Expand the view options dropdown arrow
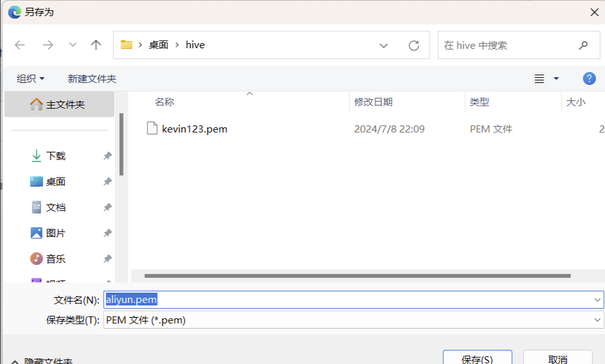Image resolution: width=605 pixels, height=364 pixels. coord(556,78)
